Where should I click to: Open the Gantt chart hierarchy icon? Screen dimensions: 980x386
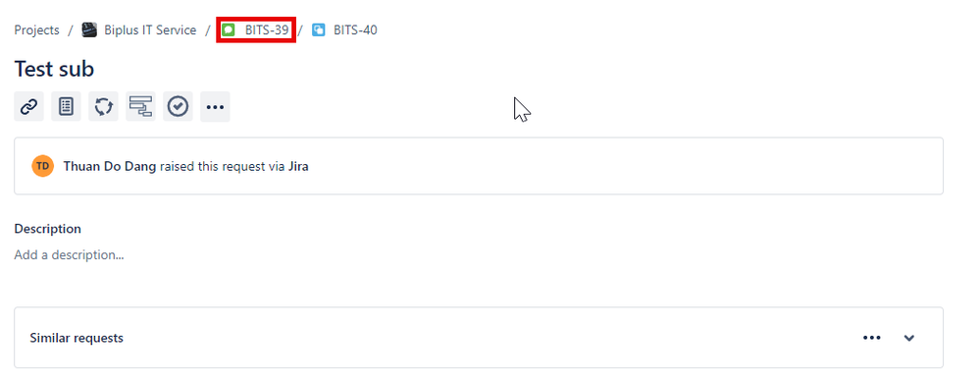click(140, 106)
